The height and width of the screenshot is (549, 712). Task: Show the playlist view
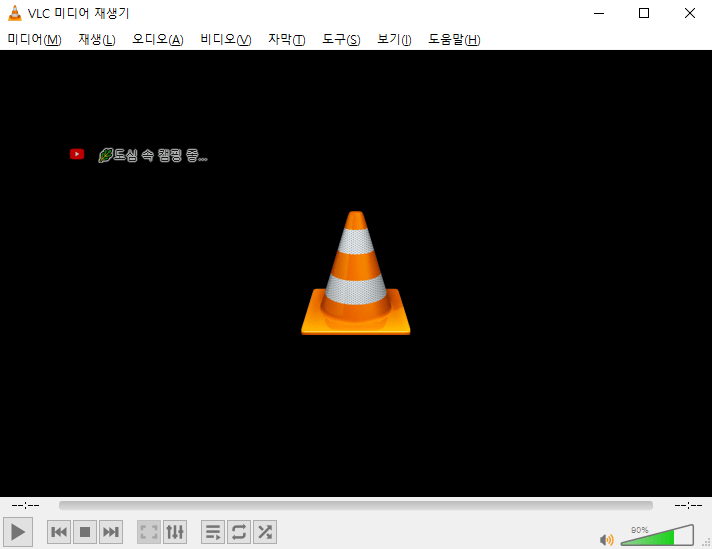tap(213, 532)
